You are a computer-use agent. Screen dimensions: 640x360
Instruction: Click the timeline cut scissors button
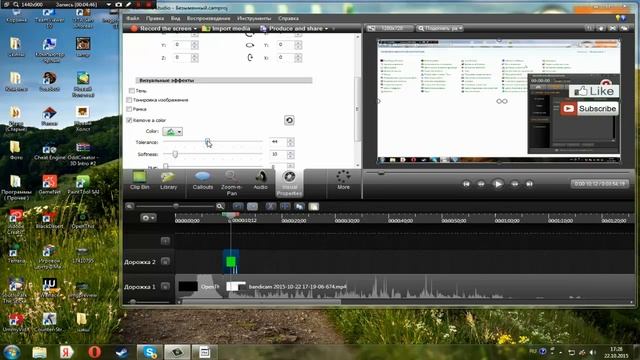coord(270,207)
